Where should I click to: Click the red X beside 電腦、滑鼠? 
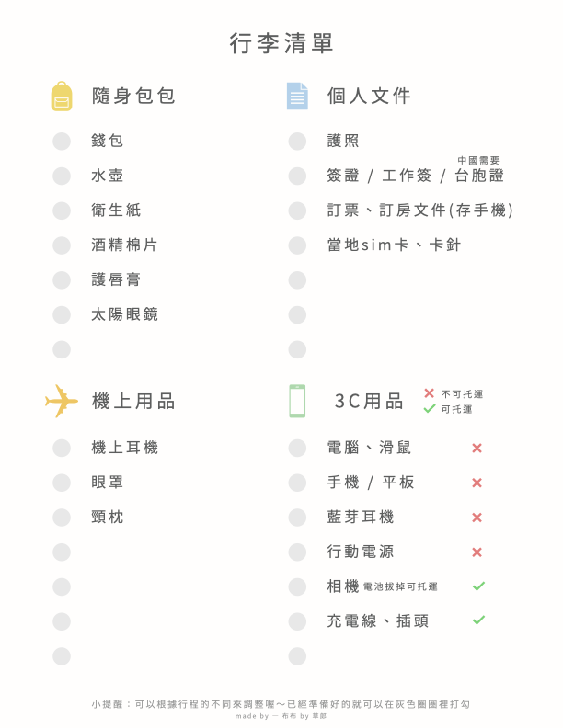coord(477,448)
